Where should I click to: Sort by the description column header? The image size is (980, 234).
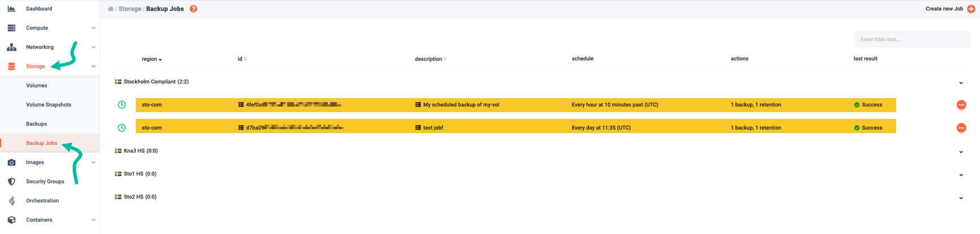point(431,59)
